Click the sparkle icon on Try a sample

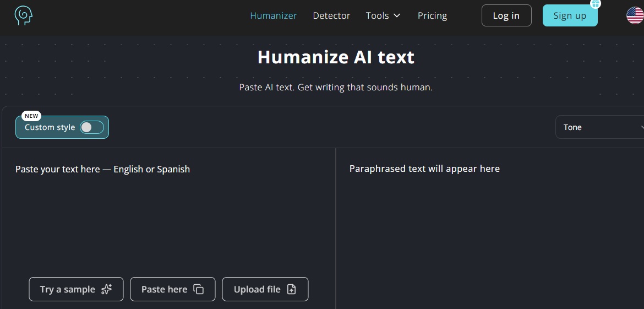(106, 289)
